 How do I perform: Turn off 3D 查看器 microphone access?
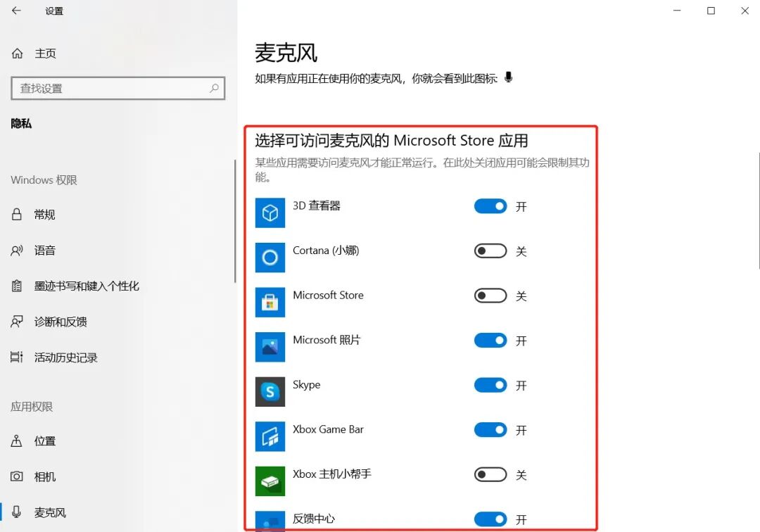(490, 206)
